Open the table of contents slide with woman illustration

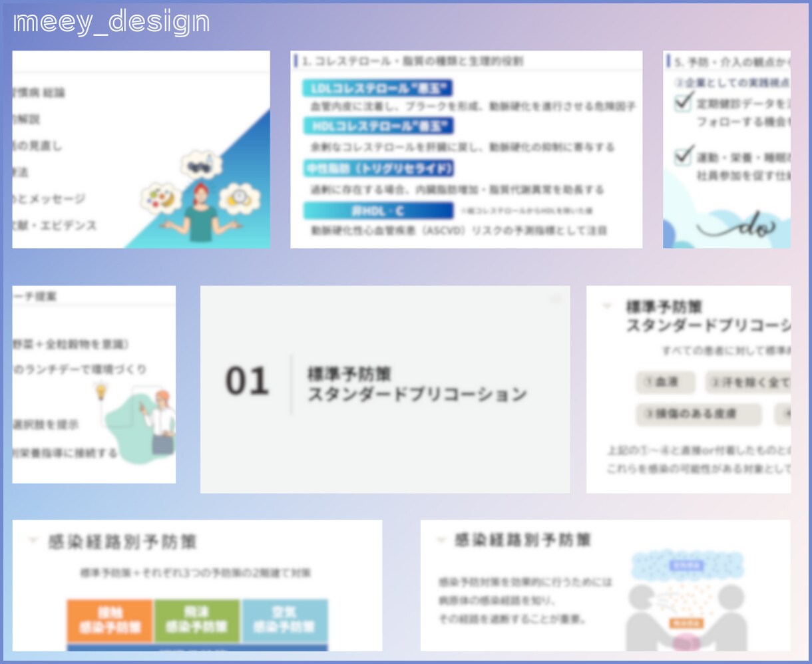click(x=141, y=150)
